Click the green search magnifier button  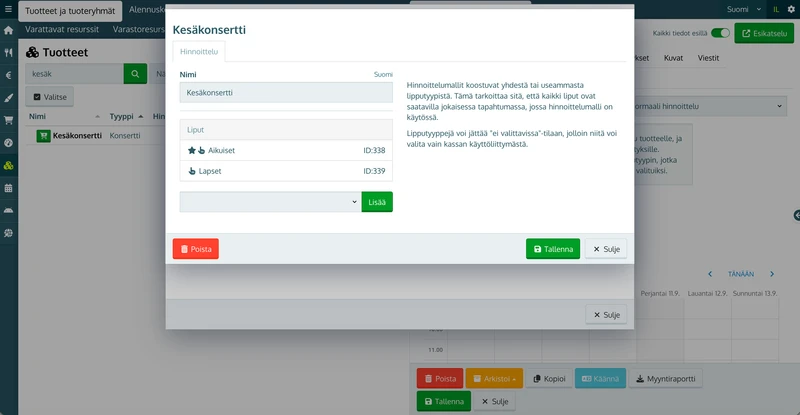click(x=135, y=74)
